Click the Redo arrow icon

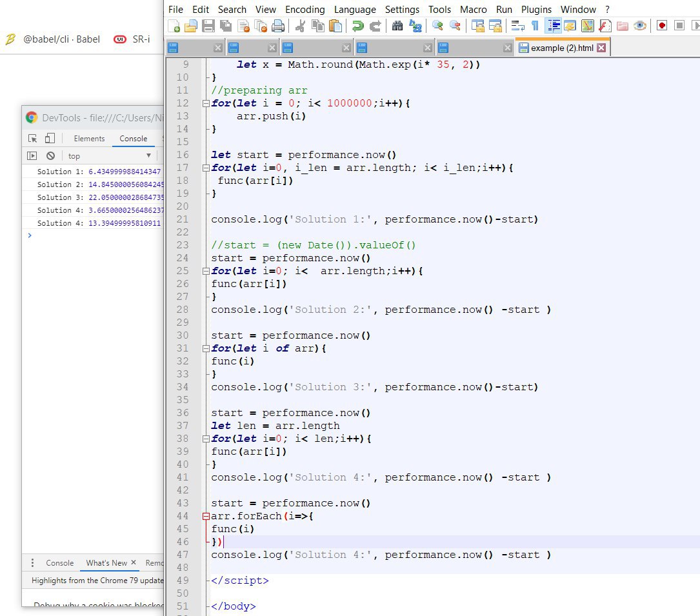(375, 26)
